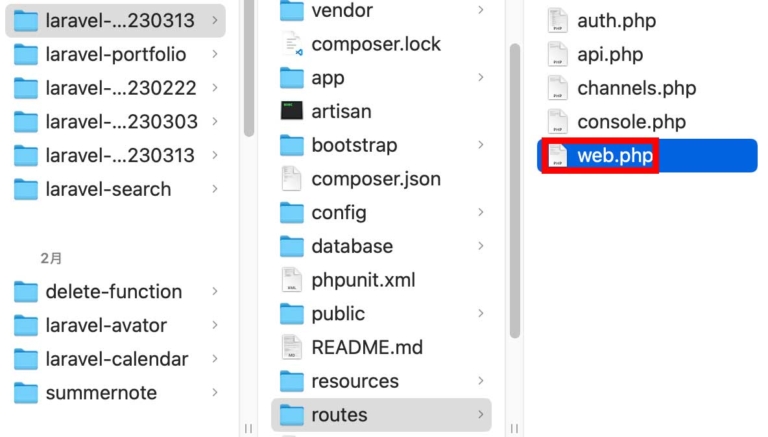The width and height of the screenshot is (768, 437).
Task: Open the bootstrap folder
Action: coord(354,145)
